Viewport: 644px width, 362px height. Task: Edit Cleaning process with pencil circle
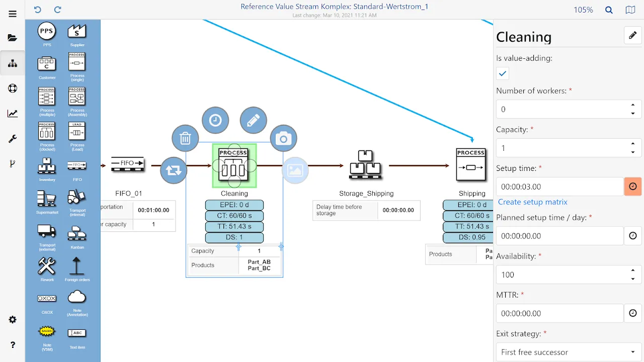(x=253, y=120)
